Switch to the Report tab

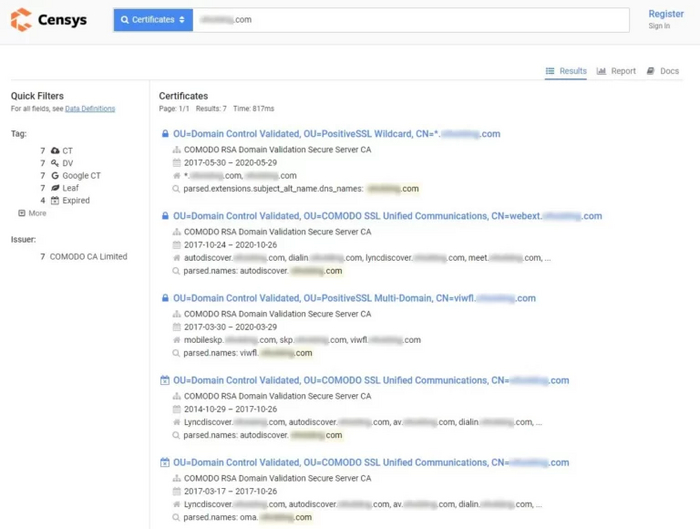click(x=617, y=71)
